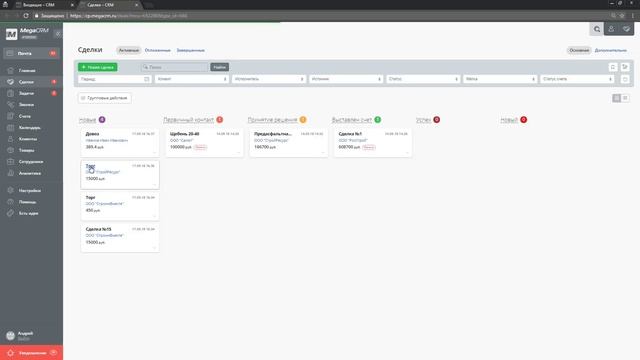Open the Довоз deal card
This screenshot has width=640, height=360.
pos(120,142)
